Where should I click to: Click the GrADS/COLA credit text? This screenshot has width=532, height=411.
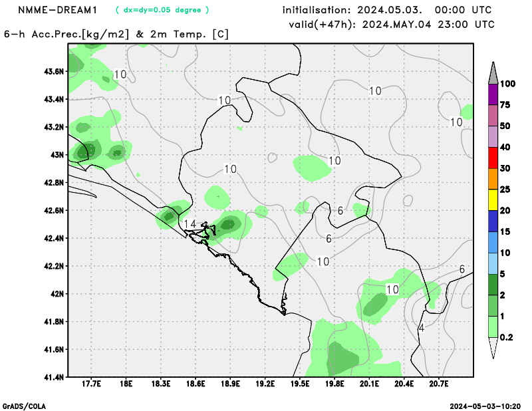tap(24, 406)
